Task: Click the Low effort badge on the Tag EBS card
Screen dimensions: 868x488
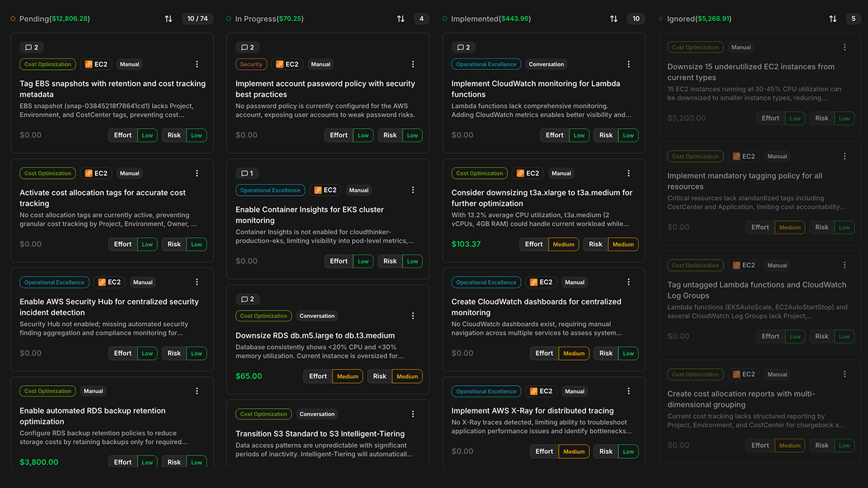Action: (x=147, y=135)
